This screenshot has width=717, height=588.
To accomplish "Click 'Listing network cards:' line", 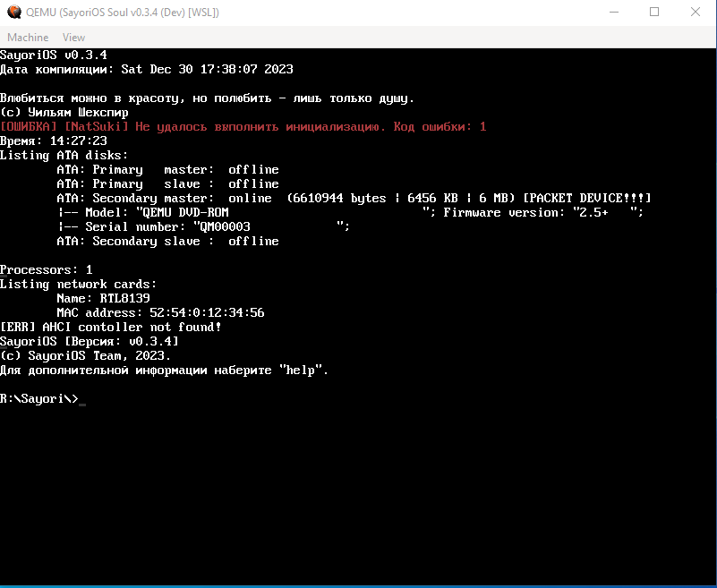I will [78, 284].
